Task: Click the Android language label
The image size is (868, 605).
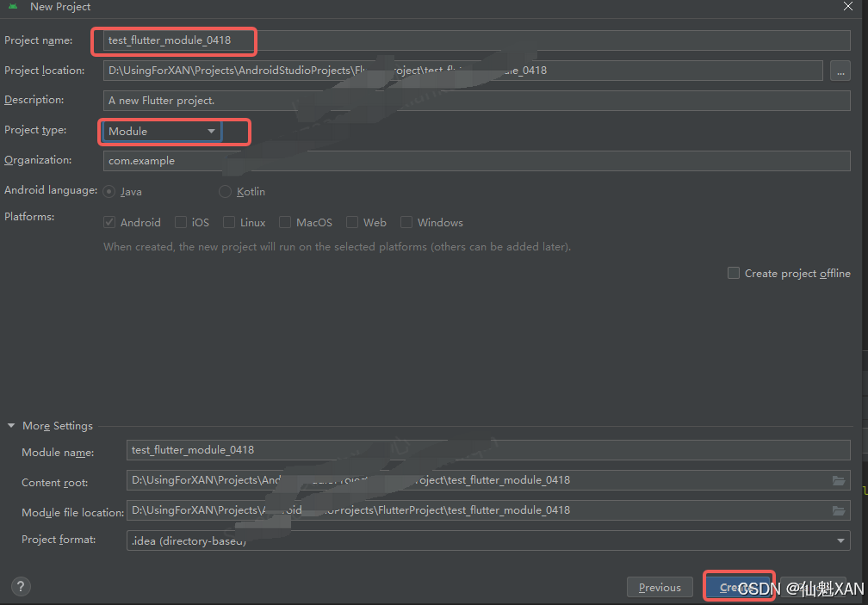Action: tap(51, 190)
